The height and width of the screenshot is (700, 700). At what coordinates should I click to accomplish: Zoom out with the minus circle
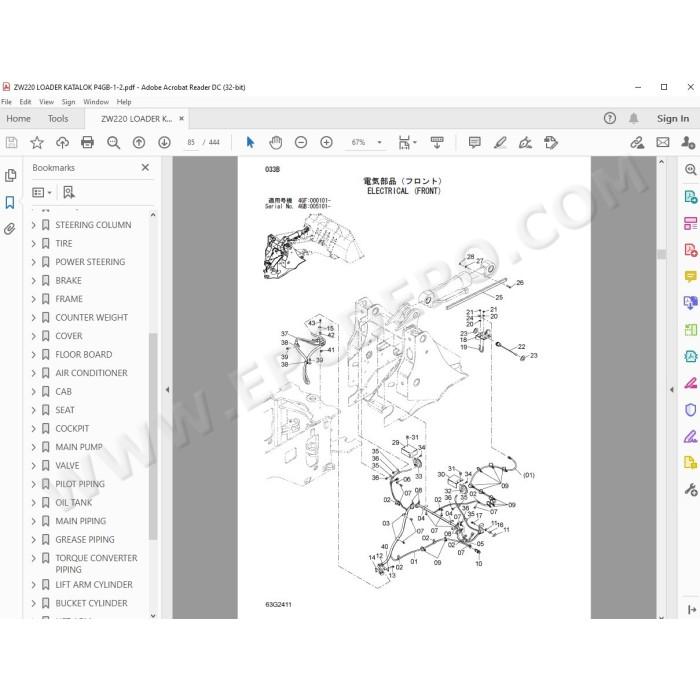tap(301, 142)
